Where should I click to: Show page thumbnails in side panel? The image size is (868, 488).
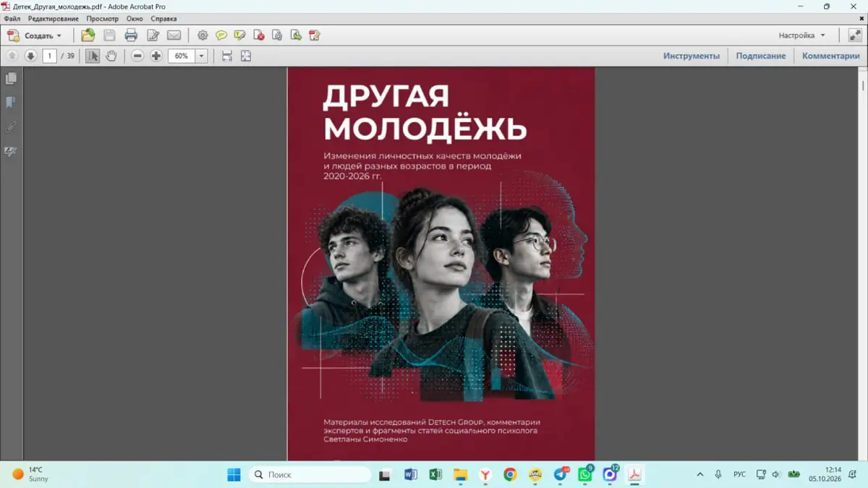(x=11, y=78)
